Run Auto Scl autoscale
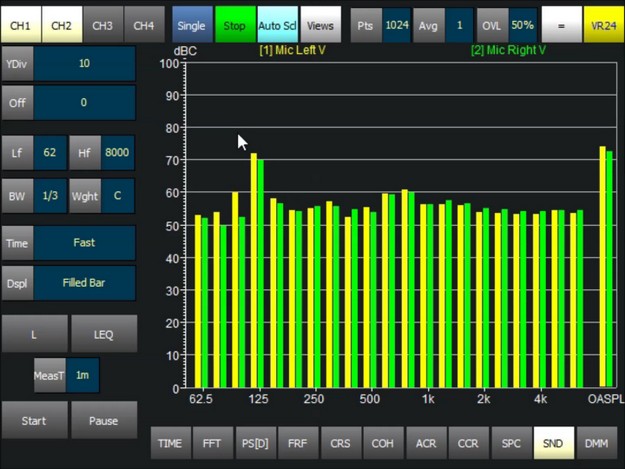Viewport: 625px width, 469px height. click(277, 25)
